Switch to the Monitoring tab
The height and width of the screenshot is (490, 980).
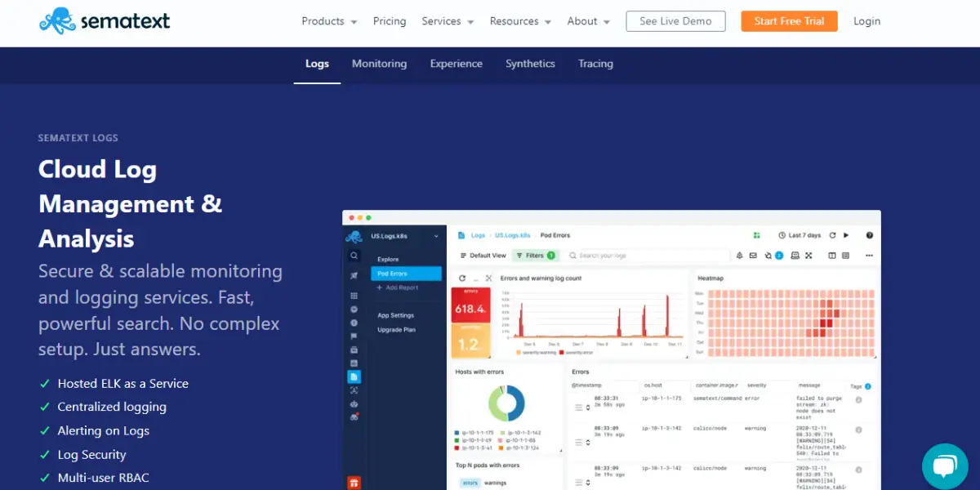379,64
